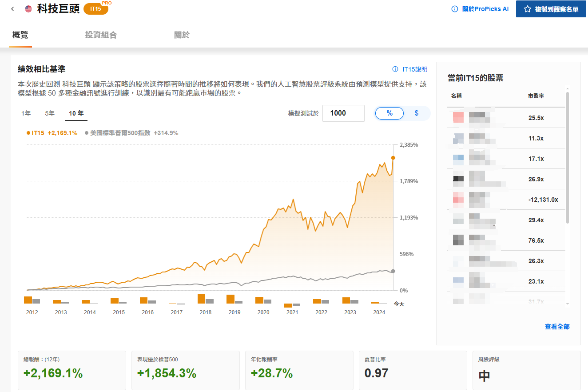This screenshot has height=392, width=588.
Task: Use the stock list vertical scrollbar
Action: (567, 158)
